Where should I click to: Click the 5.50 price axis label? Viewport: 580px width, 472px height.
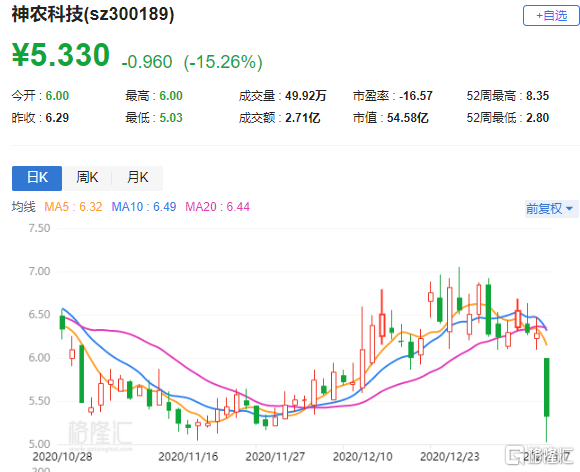coord(39,401)
